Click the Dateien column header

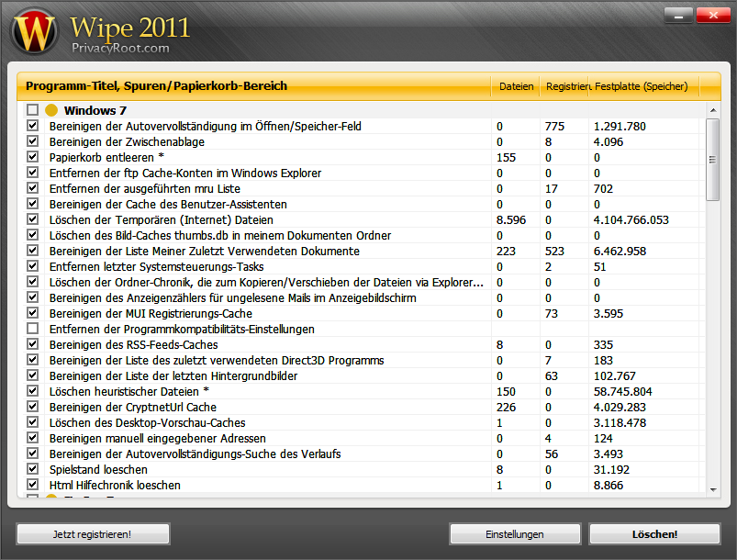pos(516,85)
